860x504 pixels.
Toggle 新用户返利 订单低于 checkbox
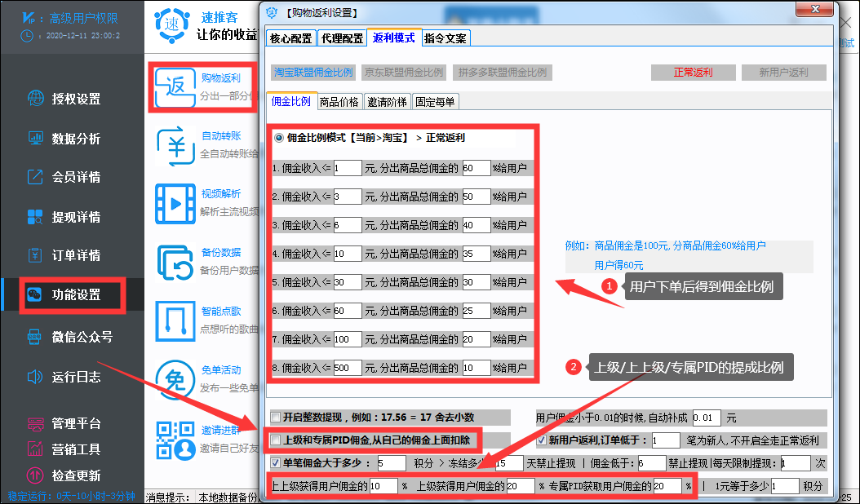point(542,440)
